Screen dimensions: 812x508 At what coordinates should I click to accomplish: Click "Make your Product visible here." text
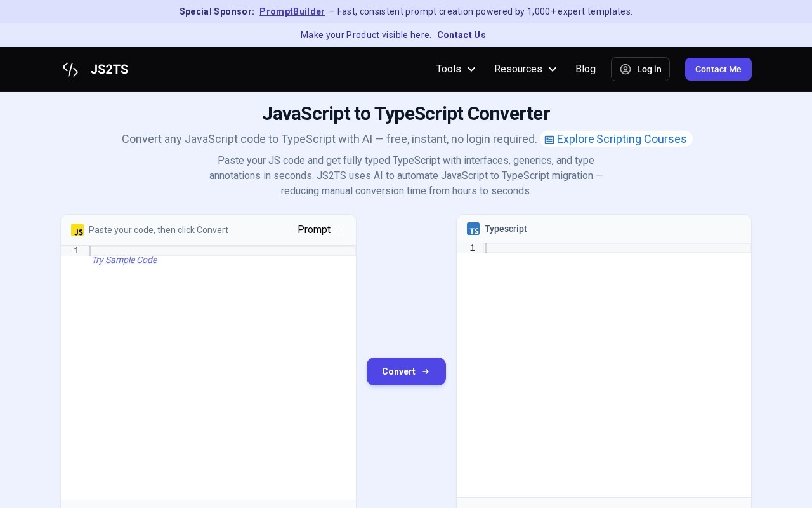point(366,35)
